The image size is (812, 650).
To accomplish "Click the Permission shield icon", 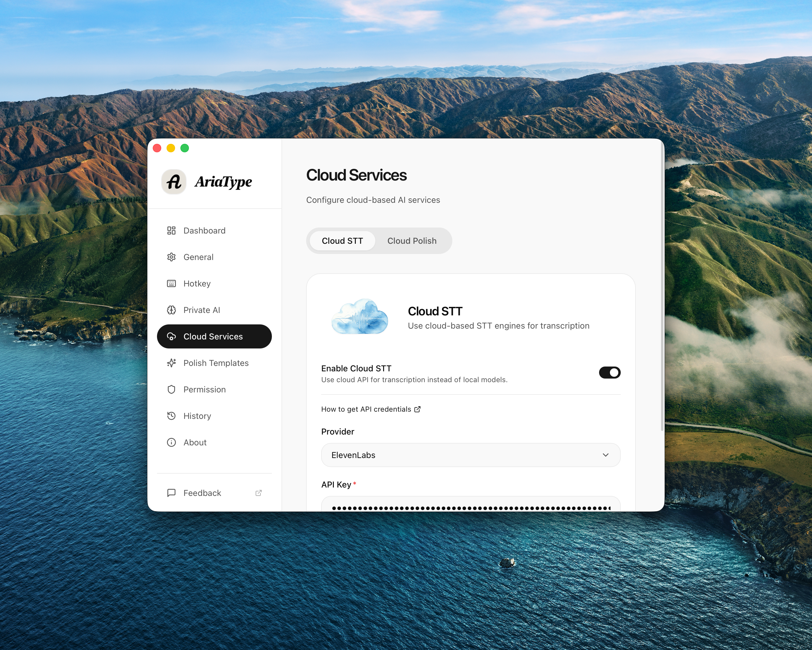I will point(171,389).
